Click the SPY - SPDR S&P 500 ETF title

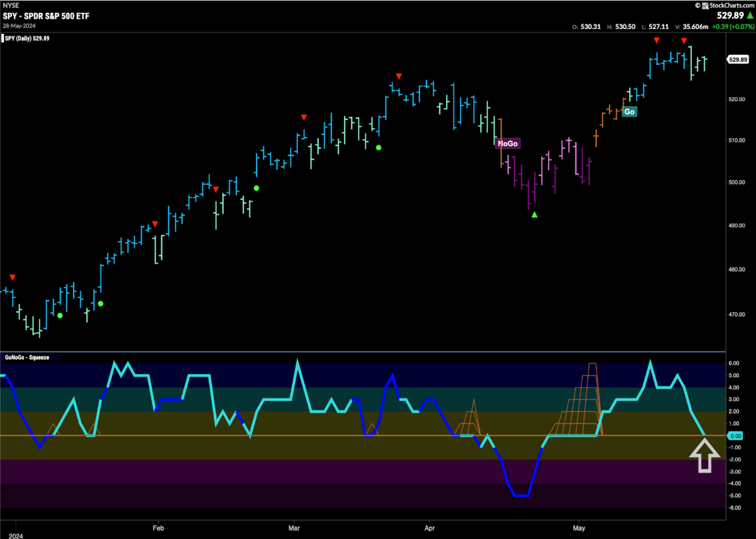(x=46, y=17)
